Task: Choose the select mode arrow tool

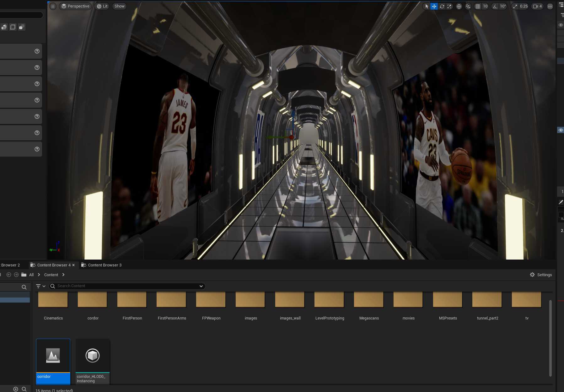Action: click(x=427, y=6)
